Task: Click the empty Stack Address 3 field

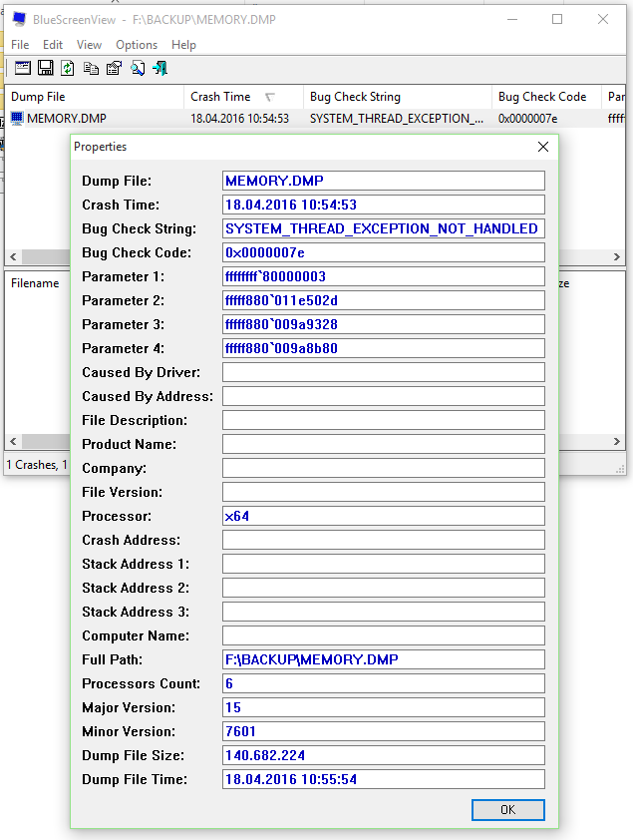Action: pos(384,612)
